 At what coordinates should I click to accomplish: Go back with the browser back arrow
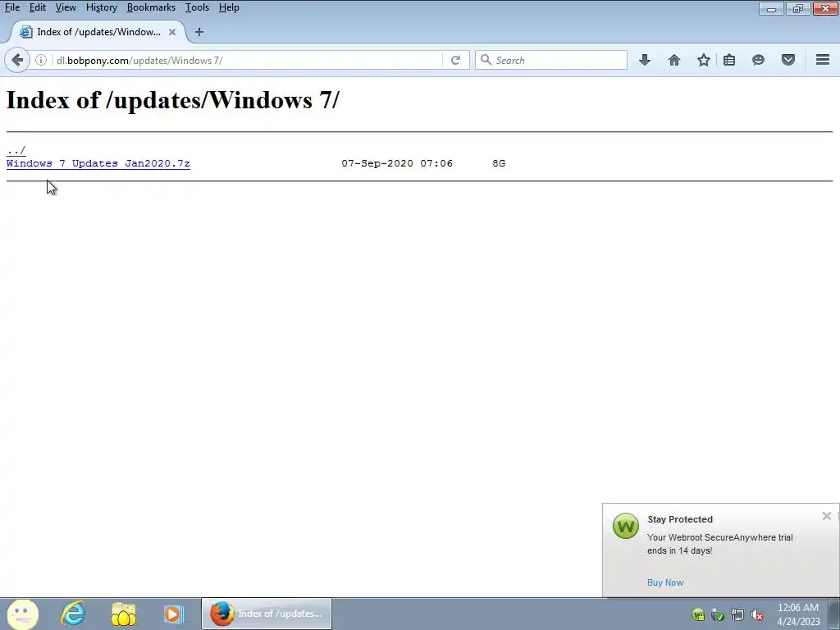(17, 60)
